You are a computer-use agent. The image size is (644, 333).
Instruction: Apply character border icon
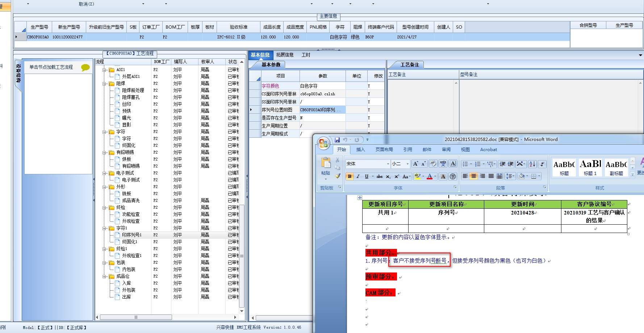coord(453,164)
